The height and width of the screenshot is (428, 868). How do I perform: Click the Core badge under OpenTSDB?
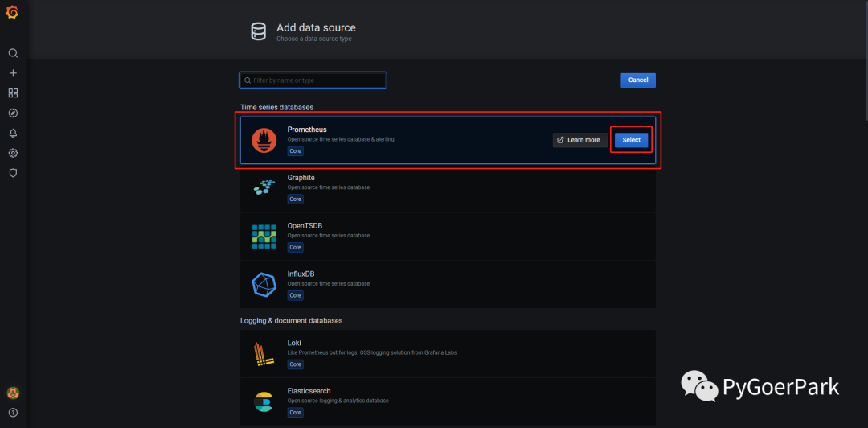[x=296, y=247]
